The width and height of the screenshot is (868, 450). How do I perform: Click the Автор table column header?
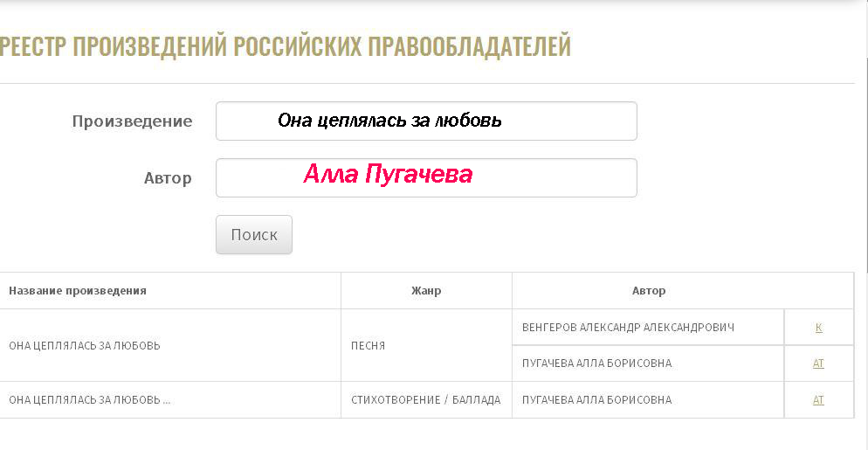pyautogui.click(x=649, y=290)
